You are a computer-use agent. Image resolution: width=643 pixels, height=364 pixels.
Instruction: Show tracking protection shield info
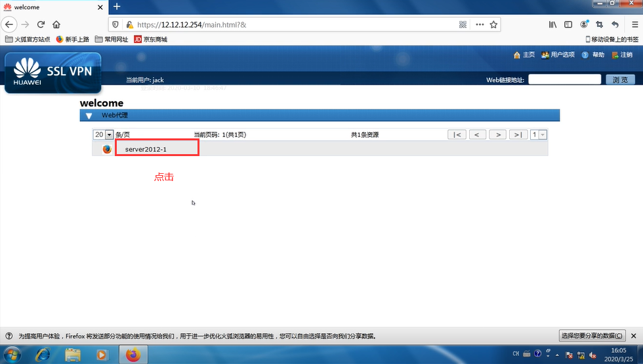point(115,25)
